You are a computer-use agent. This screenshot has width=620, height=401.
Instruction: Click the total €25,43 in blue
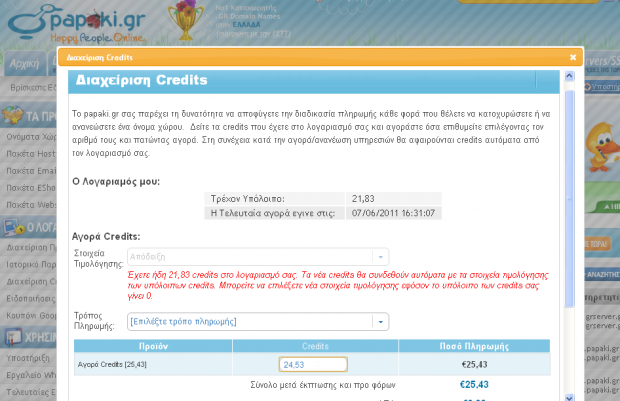(474, 384)
